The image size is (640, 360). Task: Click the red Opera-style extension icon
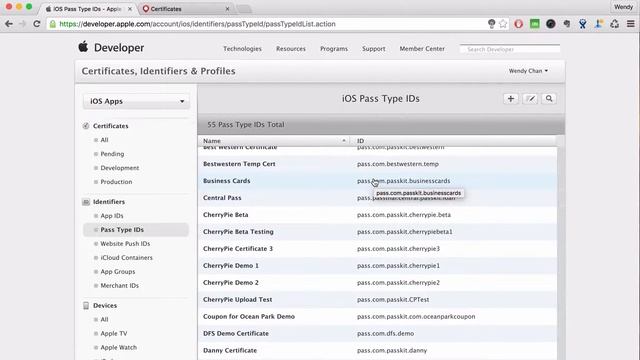coord(518,24)
